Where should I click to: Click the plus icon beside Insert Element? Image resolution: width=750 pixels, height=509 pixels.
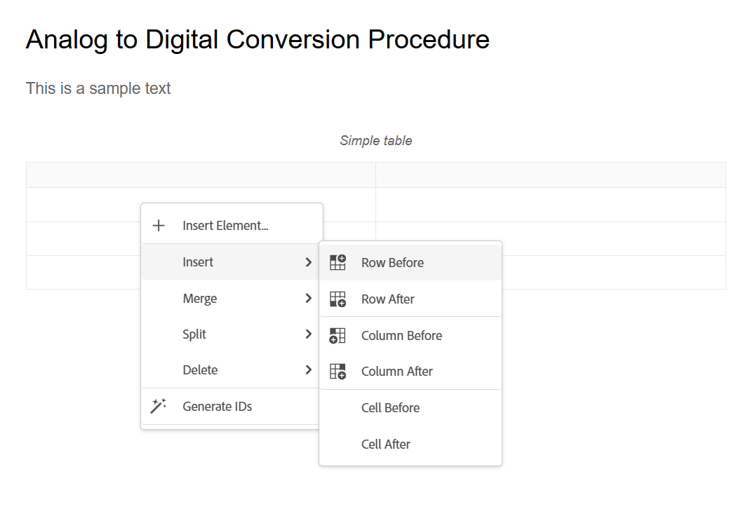(159, 226)
